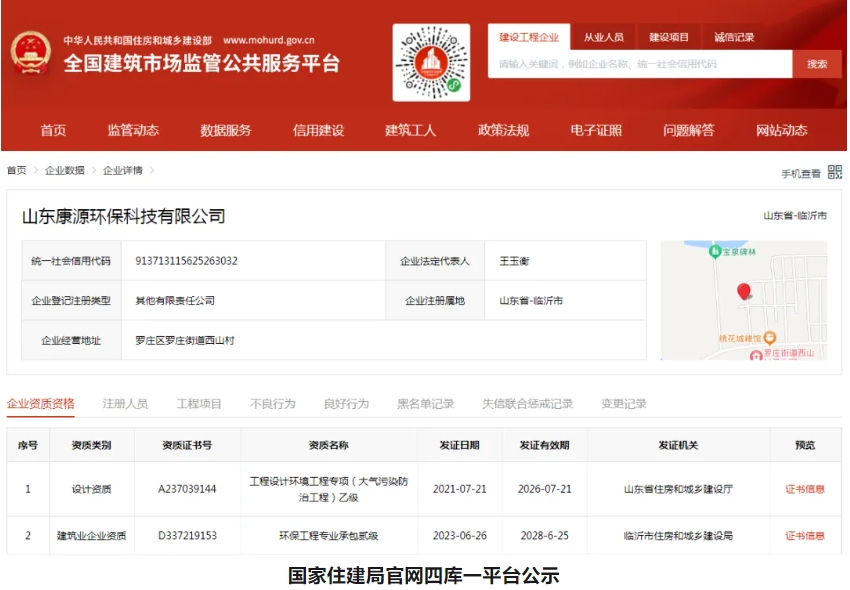Open the 政策法规 navigation item
Viewport: 850px width, 590px height.
504,130
